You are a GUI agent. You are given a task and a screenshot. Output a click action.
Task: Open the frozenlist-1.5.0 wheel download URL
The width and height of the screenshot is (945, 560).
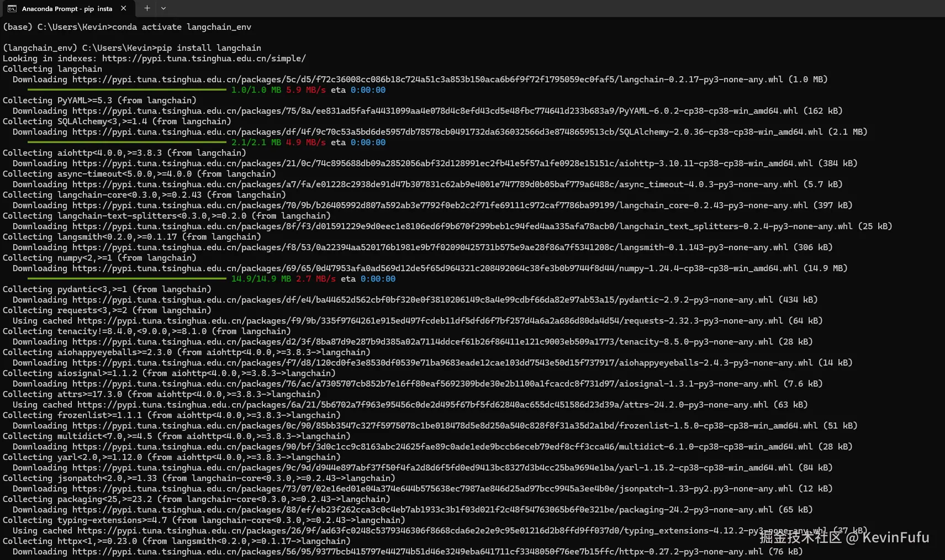coord(445,426)
